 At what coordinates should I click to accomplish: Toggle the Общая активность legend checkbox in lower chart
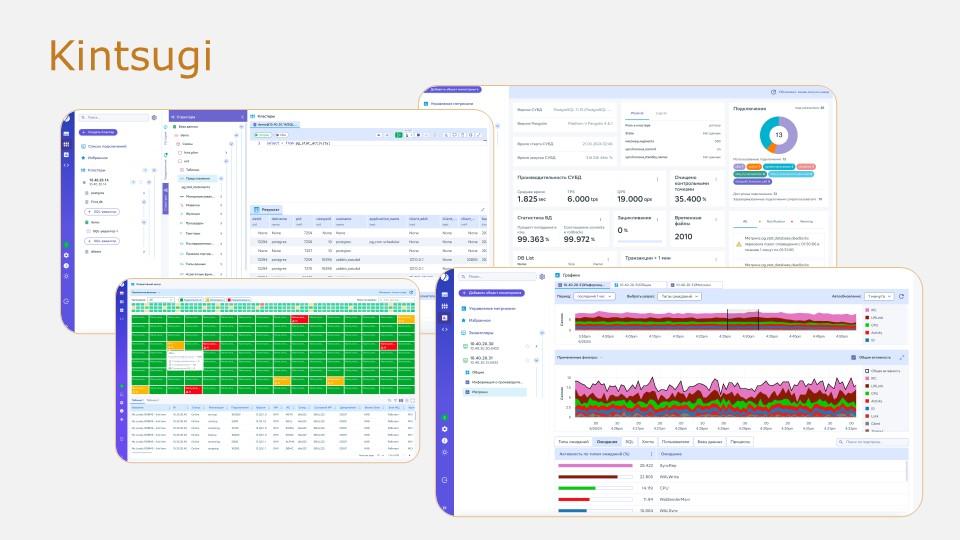point(867,371)
